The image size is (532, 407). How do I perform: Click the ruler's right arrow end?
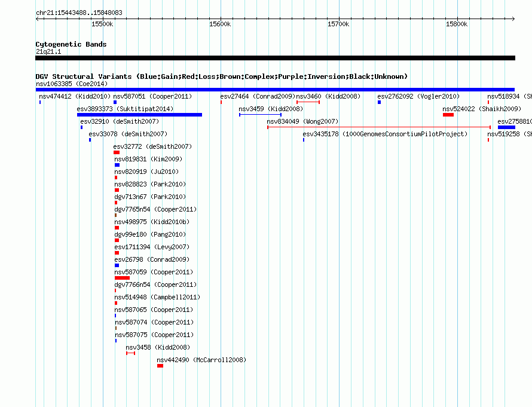pyautogui.click(x=513, y=19)
